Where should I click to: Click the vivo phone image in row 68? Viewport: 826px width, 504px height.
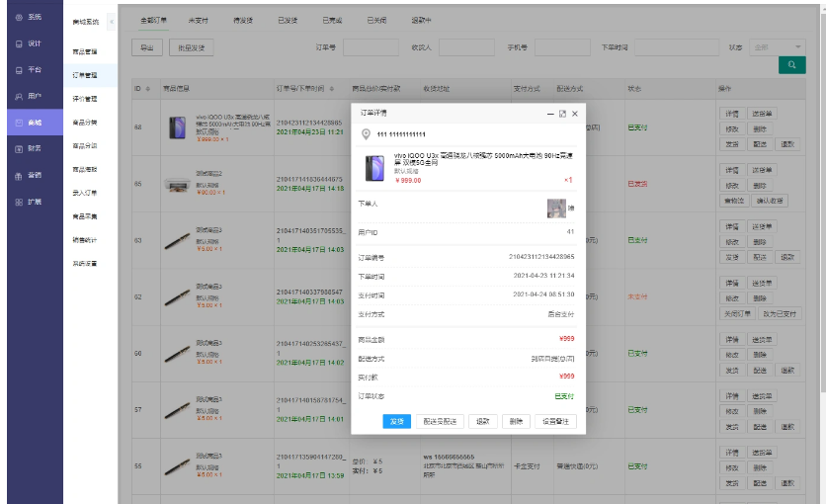pyautogui.click(x=177, y=127)
